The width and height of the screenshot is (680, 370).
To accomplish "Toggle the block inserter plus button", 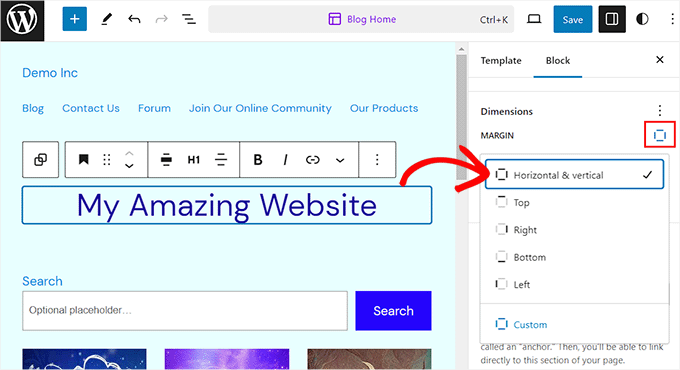I will click(x=75, y=19).
